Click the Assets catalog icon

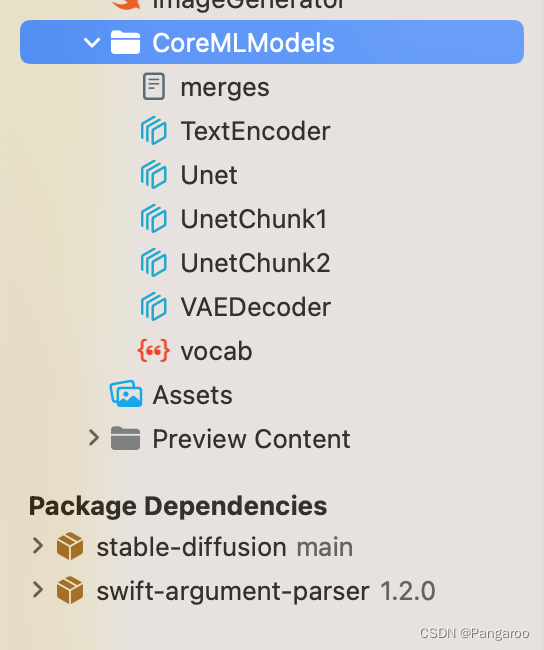pos(126,394)
